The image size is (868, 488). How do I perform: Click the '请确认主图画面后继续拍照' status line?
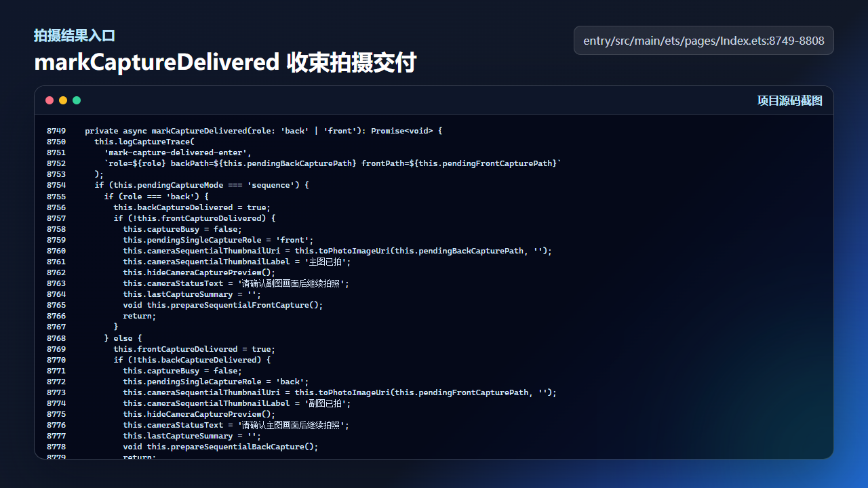pyautogui.click(x=236, y=425)
